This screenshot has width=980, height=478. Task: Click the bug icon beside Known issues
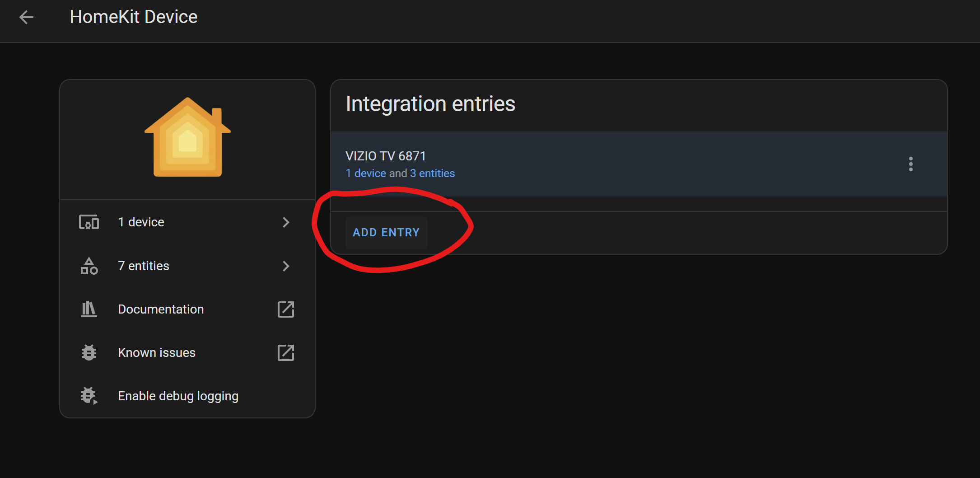[89, 353]
